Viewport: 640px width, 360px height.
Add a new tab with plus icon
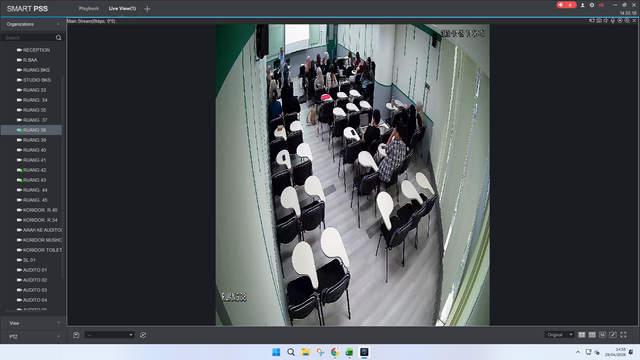147,9
